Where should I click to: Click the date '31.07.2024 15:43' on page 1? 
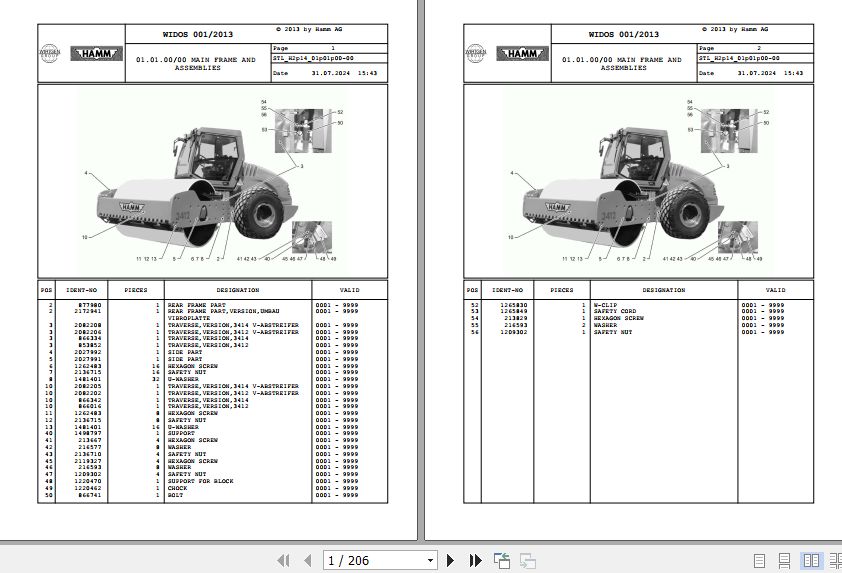tap(344, 73)
